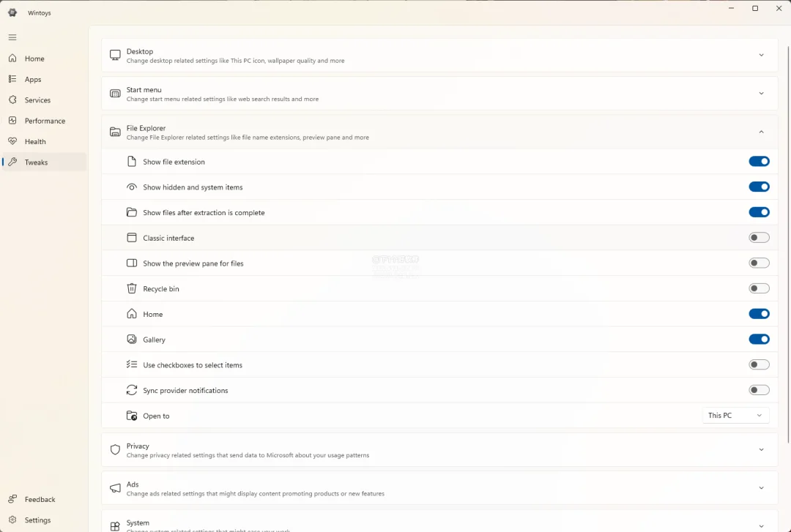Expand the Privacy section chevron
The width and height of the screenshot is (791, 532).
click(761, 450)
